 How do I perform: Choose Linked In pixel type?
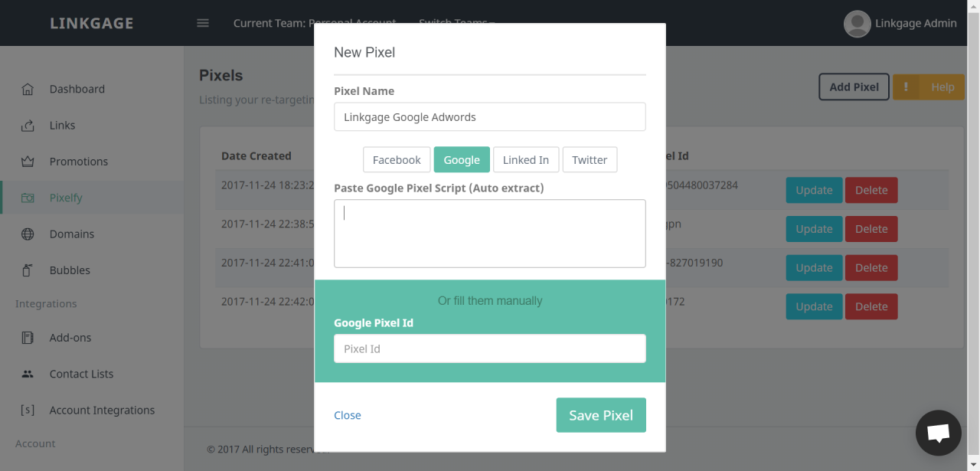(526, 160)
